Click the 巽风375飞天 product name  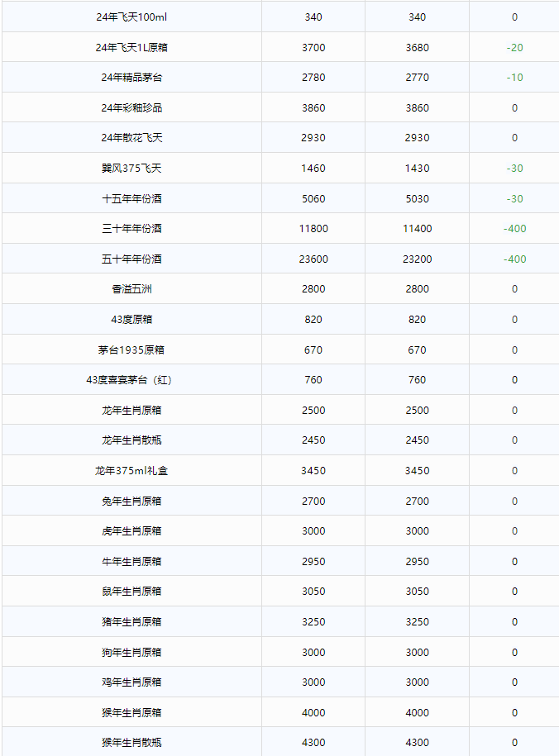[131, 168]
